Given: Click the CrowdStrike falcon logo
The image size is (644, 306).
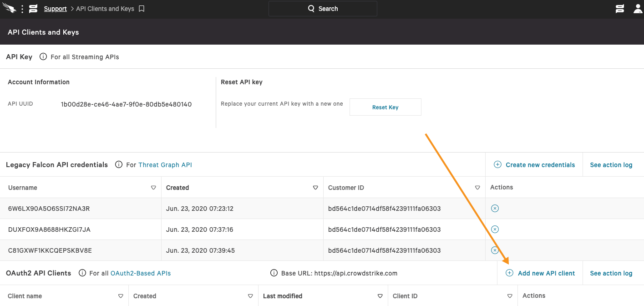Looking at the screenshot, I should [9, 9].
